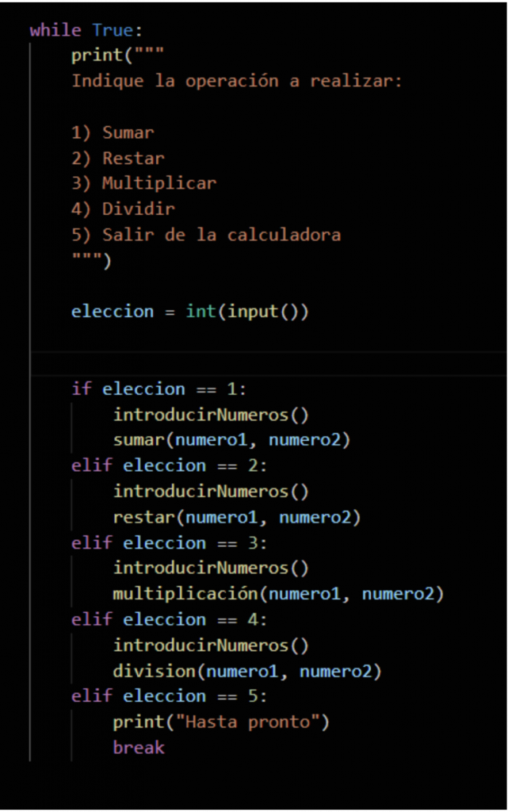Click the 'break' keyword on the last line
The width and height of the screenshot is (508, 812).
point(139,747)
